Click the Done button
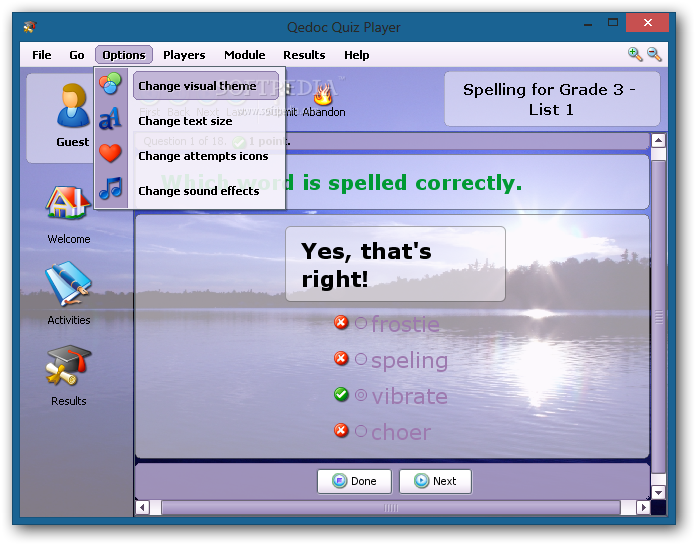Screen dimensions: 696x545 (354, 481)
